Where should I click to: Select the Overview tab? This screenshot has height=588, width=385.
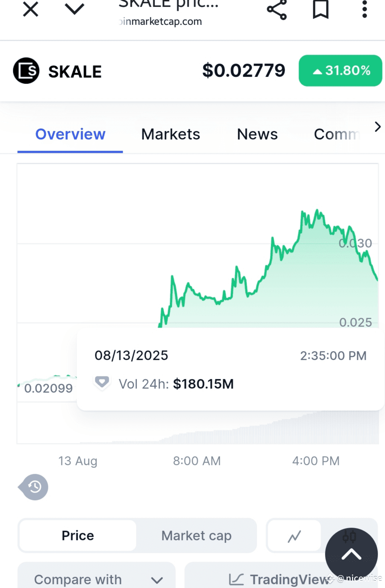[70, 134]
